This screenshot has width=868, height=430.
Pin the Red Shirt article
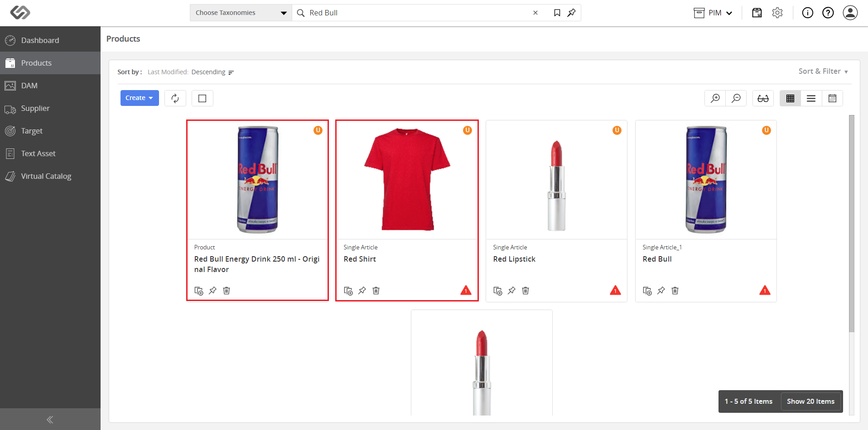(362, 291)
